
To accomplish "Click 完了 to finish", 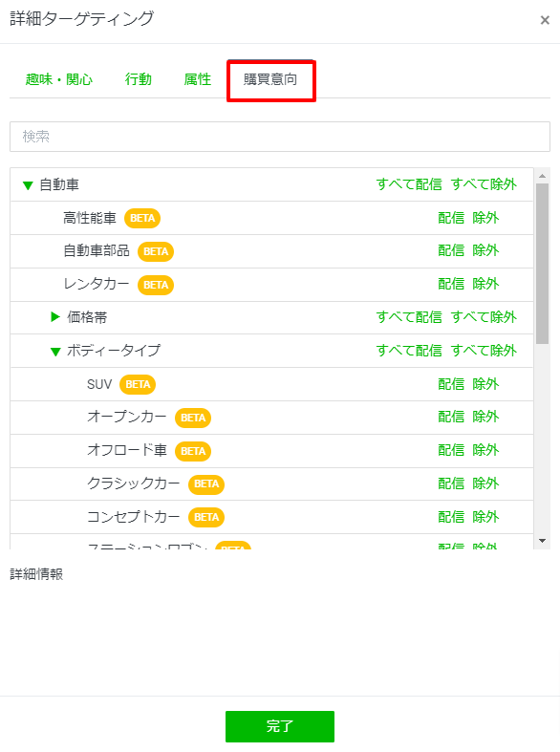I will 280,726.
